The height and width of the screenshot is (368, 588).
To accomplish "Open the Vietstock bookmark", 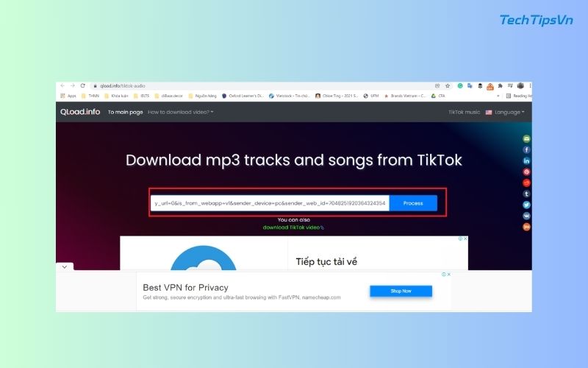I will tap(289, 96).
